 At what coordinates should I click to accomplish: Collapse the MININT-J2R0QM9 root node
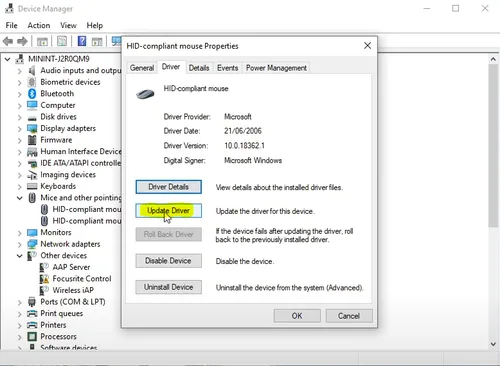click(x=7, y=59)
